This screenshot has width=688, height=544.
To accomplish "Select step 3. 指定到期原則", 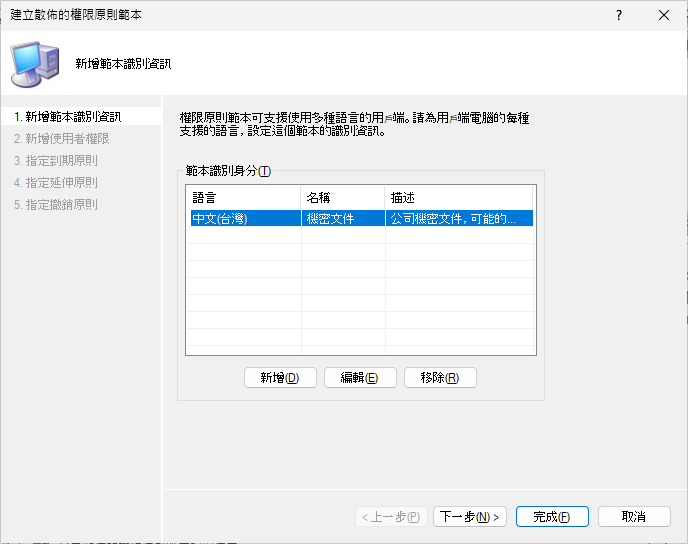I will tap(56, 161).
